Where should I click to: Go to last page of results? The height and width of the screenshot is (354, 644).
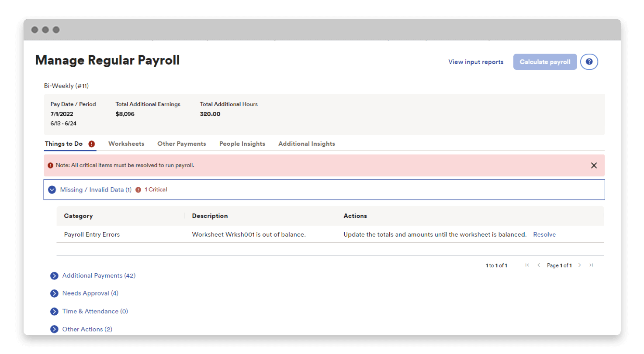click(591, 265)
